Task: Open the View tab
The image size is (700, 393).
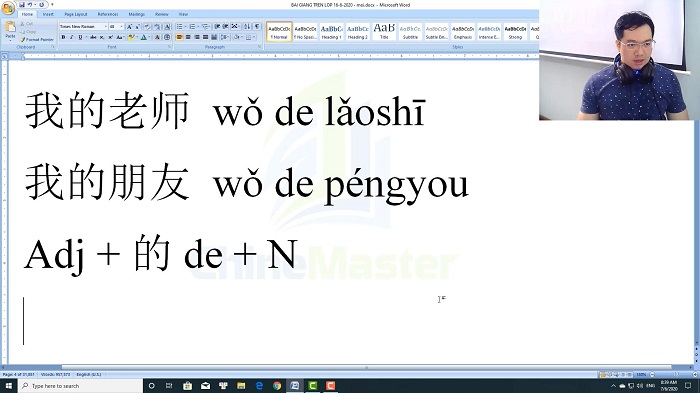Action: (183, 14)
